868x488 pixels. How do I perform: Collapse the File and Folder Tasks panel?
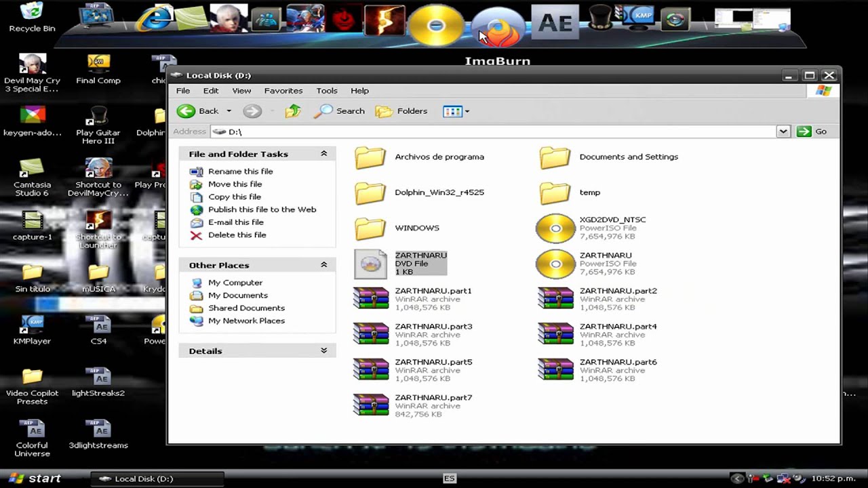pos(323,154)
